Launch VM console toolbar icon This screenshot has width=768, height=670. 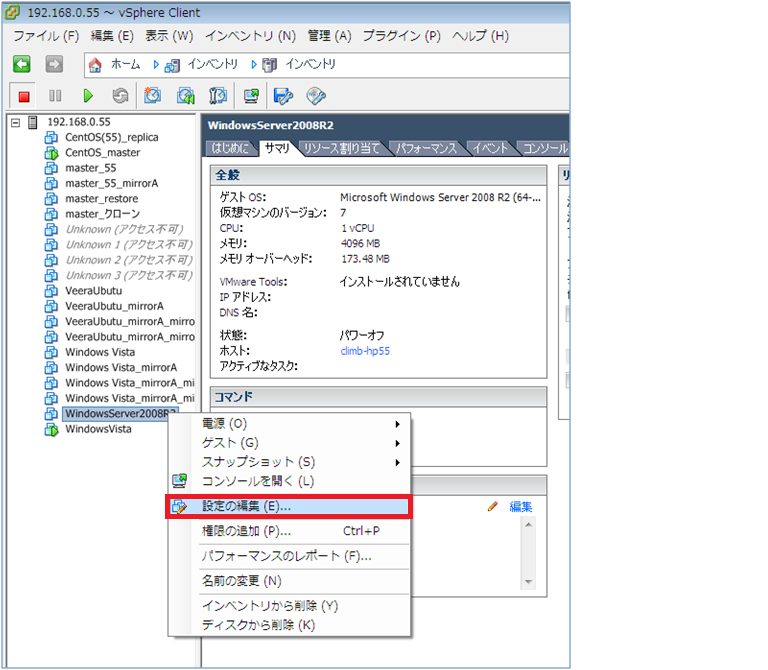click(251, 96)
